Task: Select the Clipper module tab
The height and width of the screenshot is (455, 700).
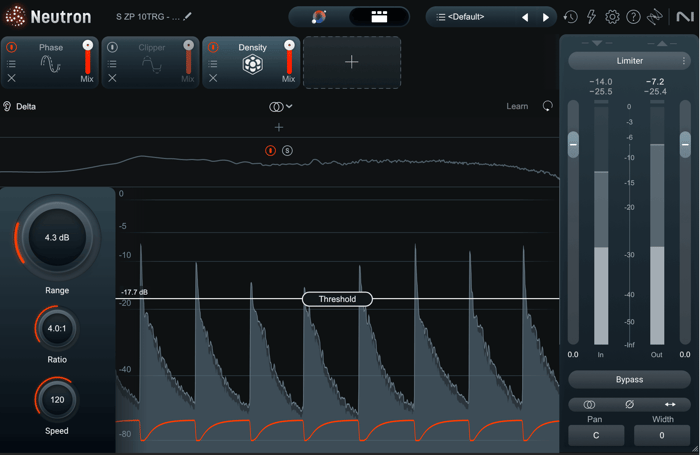Action: click(x=151, y=64)
